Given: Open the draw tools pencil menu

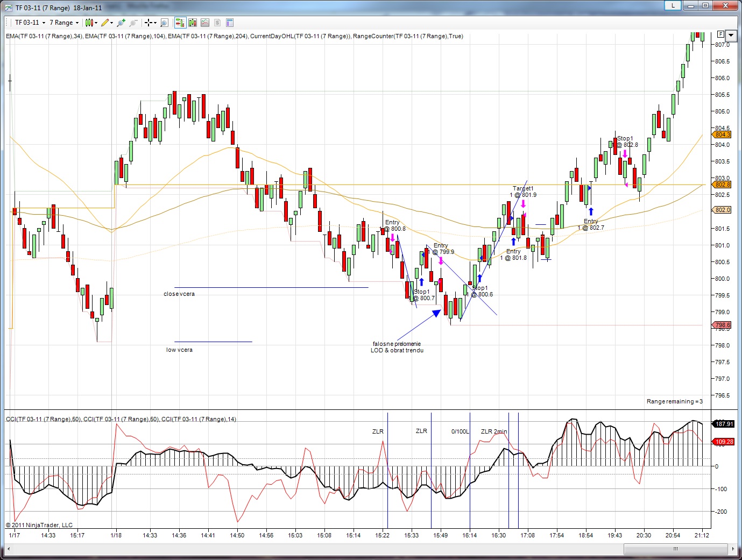Looking at the screenshot, I should pyautogui.click(x=107, y=23).
